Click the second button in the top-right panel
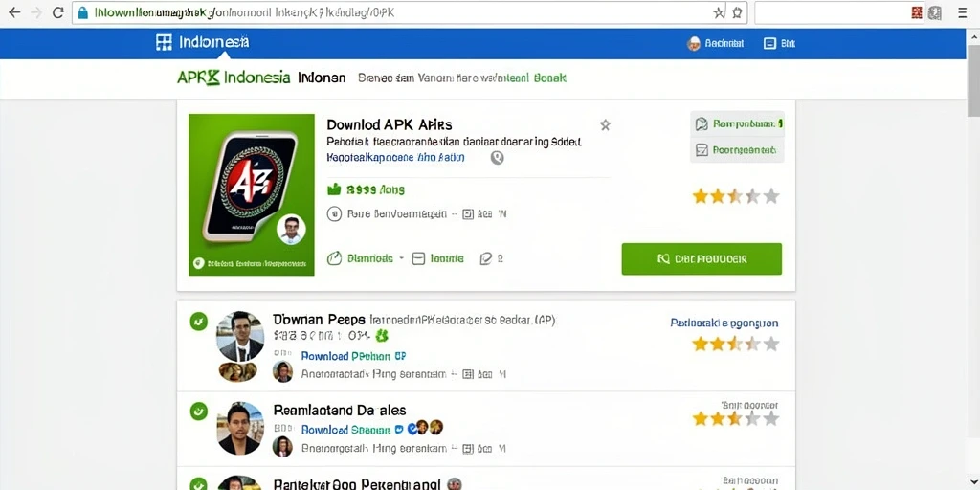980x490 pixels. click(x=738, y=150)
